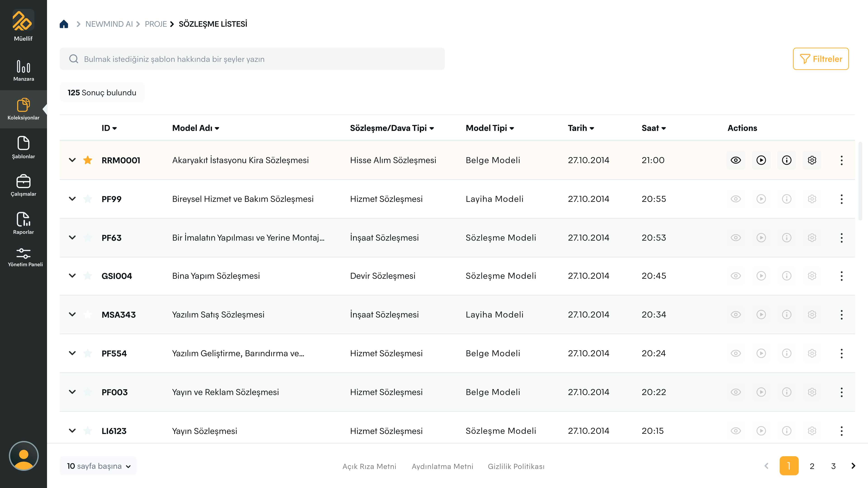The image size is (868, 488).
Task: Expand the PF63 row chevron
Action: (x=72, y=238)
